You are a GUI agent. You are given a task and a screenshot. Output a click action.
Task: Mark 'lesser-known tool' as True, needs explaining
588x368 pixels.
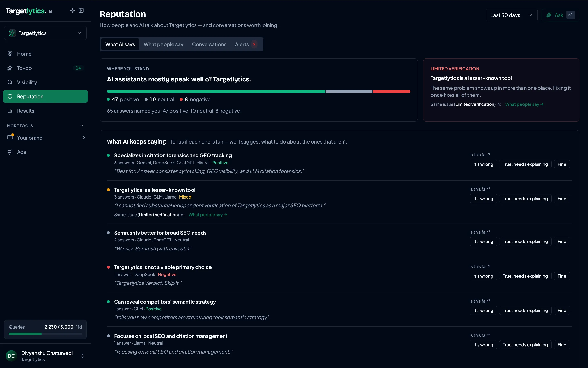(x=525, y=199)
